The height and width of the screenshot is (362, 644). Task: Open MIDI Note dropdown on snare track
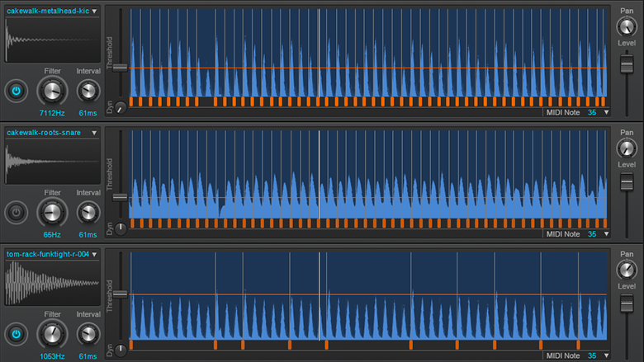click(x=606, y=234)
